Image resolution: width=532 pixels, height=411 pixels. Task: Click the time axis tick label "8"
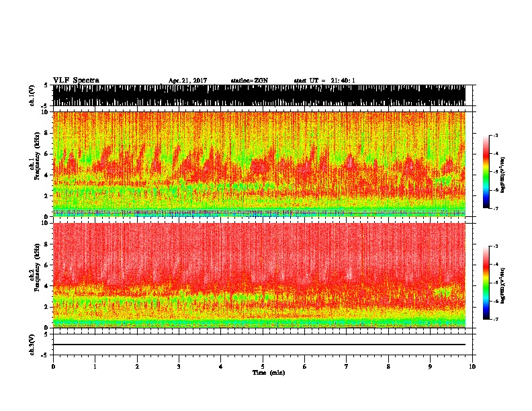[x=388, y=366]
